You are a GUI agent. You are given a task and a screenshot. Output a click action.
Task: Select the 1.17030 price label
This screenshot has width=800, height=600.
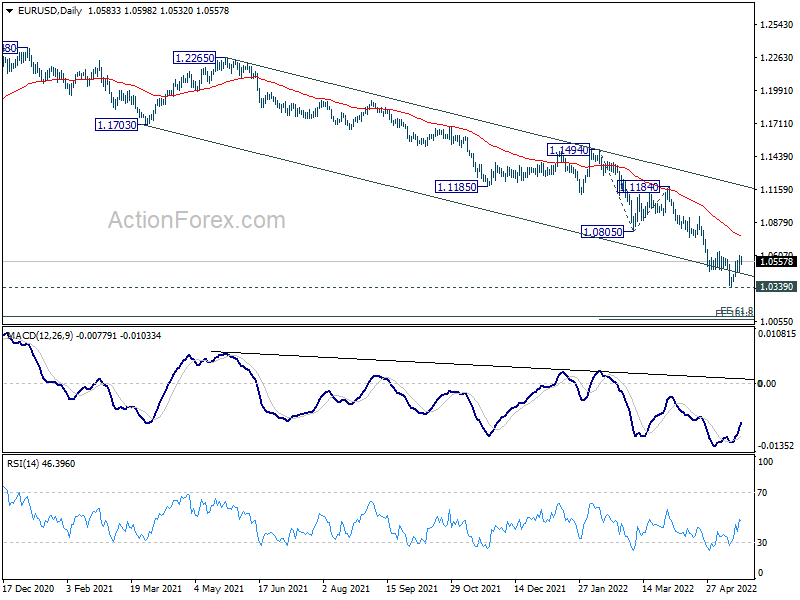117,125
